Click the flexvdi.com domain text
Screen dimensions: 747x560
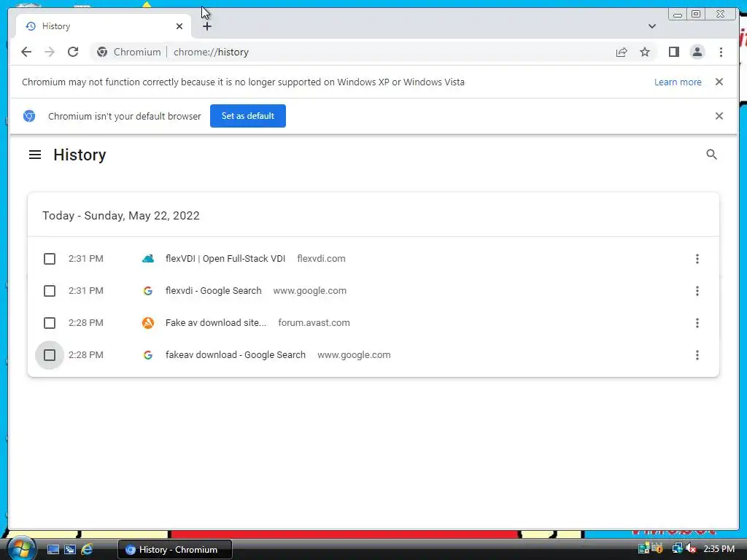coord(321,259)
